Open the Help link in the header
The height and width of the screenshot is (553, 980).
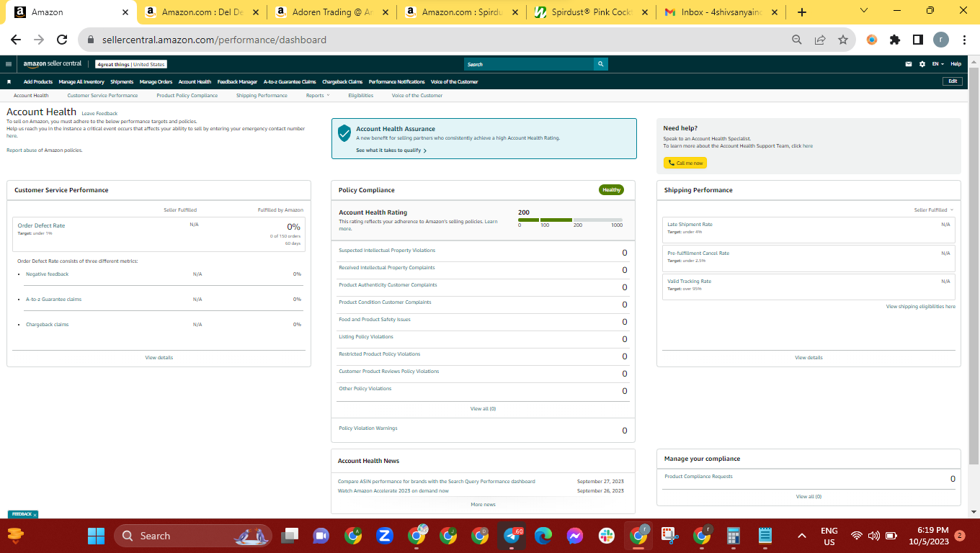pos(955,64)
